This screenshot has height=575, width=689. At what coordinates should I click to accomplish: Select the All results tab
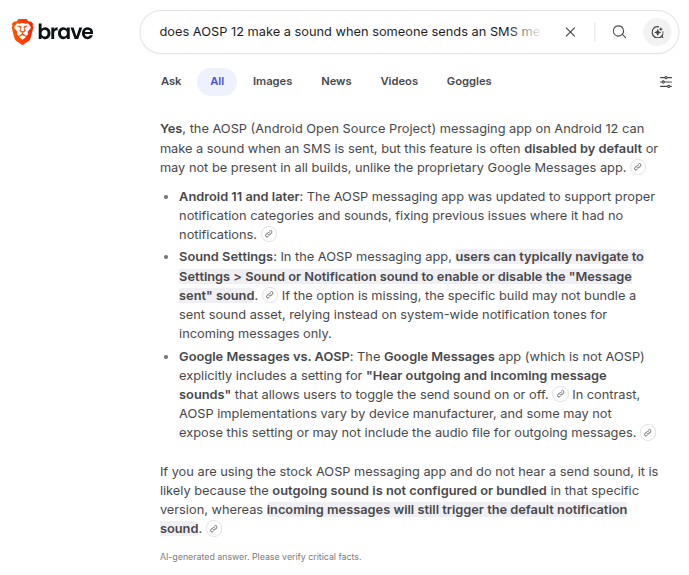tap(217, 82)
